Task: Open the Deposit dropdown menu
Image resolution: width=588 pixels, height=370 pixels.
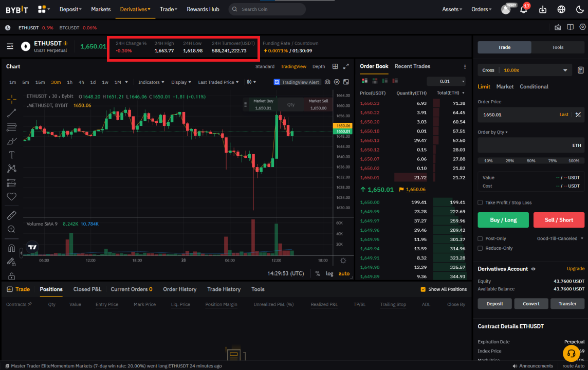Action: pos(70,9)
